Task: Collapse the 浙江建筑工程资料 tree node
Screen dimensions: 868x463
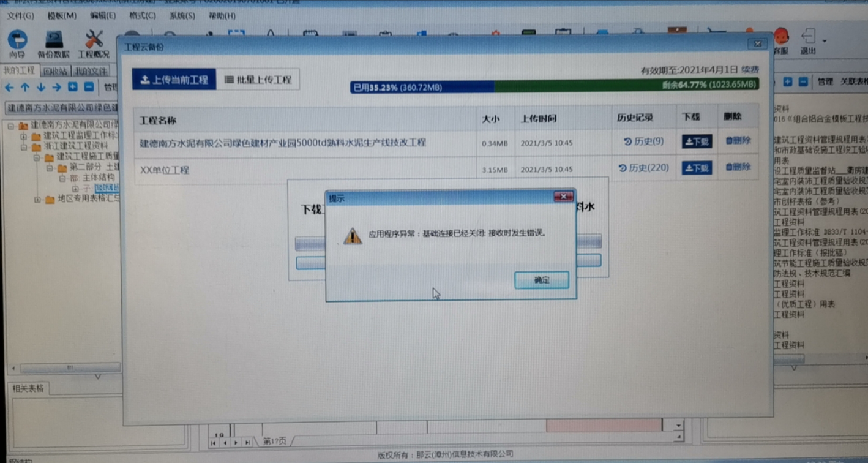Action: [x=24, y=147]
